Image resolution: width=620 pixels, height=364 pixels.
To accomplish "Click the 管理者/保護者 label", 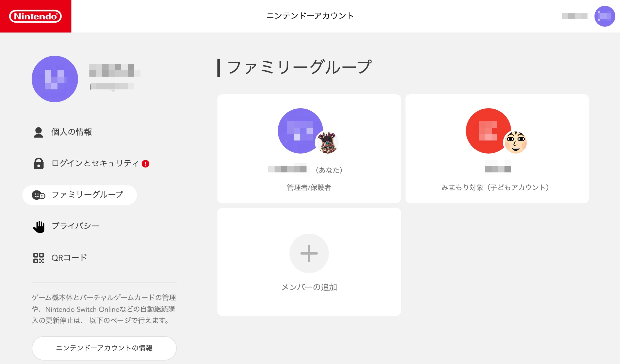I will [309, 188].
